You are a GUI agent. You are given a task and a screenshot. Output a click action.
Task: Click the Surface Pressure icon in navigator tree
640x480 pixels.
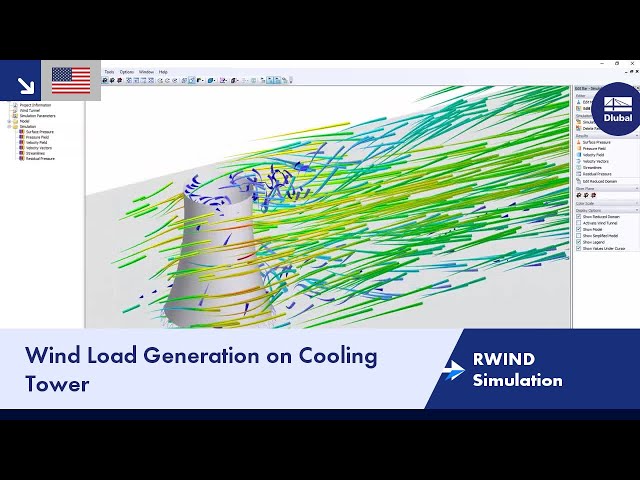click(22, 132)
